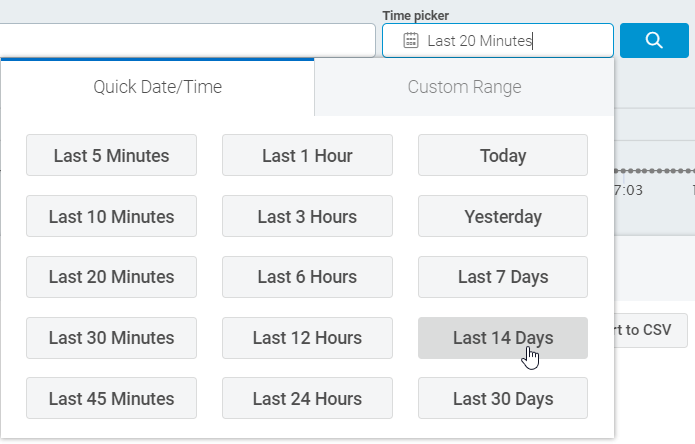This screenshot has height=444, width=695.
Task: Choose Last 7 Days
Action: (503, 277)
